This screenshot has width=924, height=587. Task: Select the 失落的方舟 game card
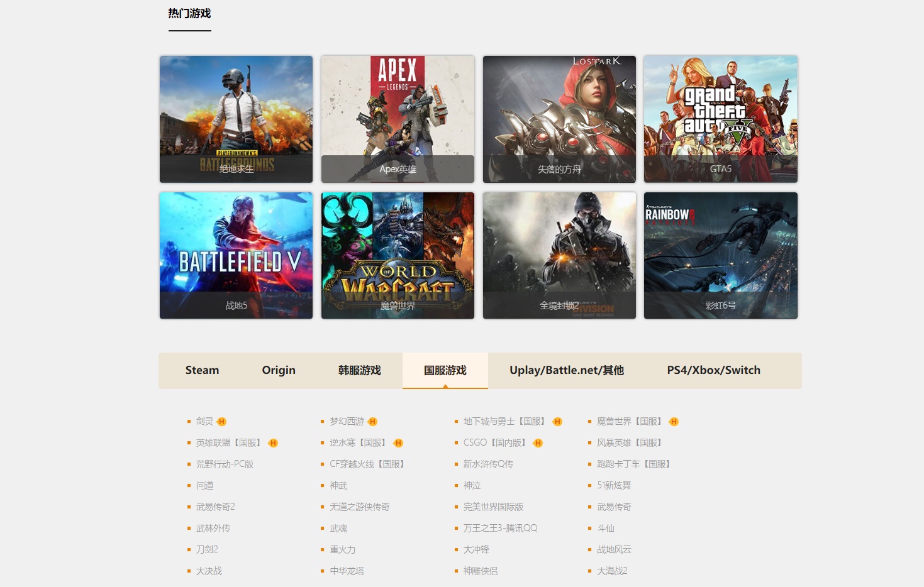pos(559,119)
